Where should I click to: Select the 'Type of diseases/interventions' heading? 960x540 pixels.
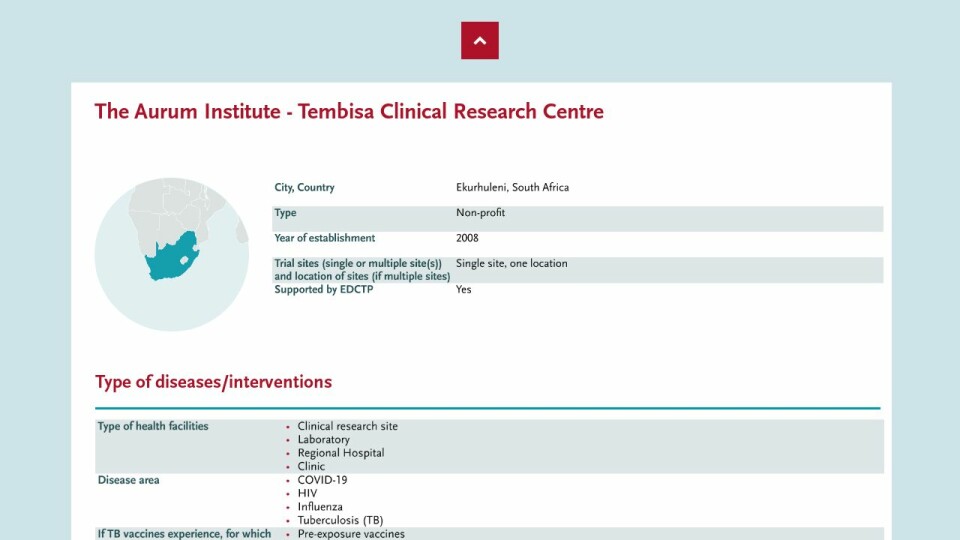pyautogui.click(x=213, y=382)
